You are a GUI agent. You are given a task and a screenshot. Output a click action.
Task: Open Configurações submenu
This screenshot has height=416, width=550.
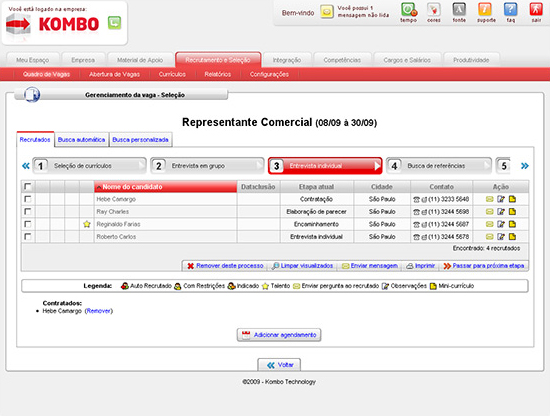pyautogui.click(x=269, y=74)
